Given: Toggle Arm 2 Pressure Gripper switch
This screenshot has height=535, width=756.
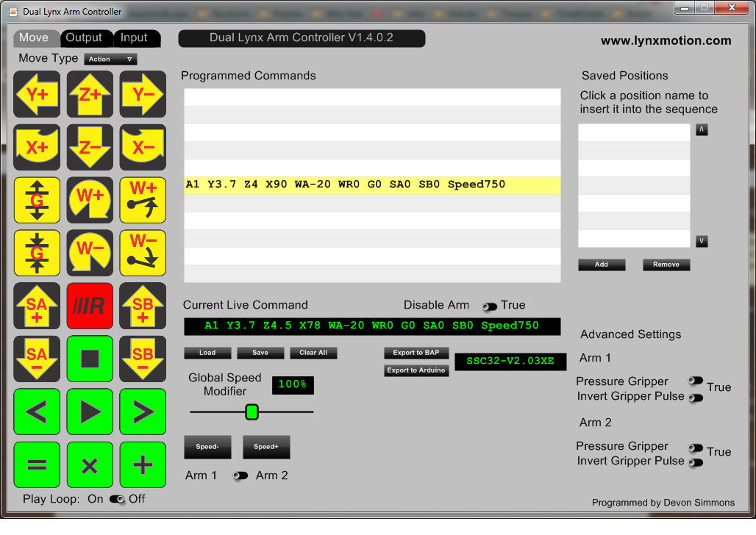Looking at the screenshot, I should coord(695,448).
